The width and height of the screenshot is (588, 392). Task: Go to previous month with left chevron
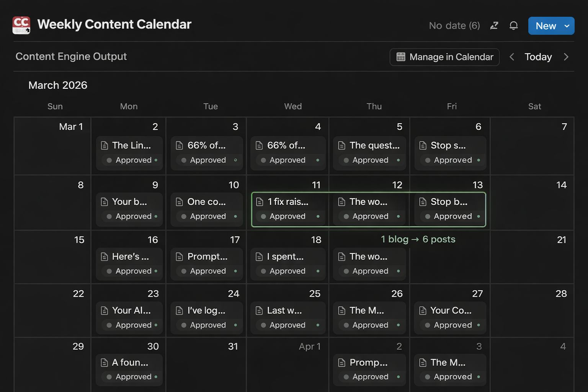tap(512, 57)
